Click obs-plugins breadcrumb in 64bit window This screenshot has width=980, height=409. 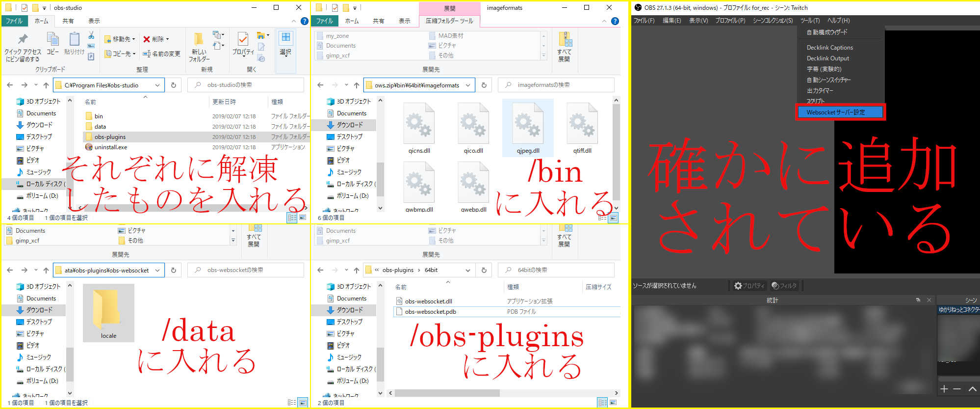[x=398, y=270]
